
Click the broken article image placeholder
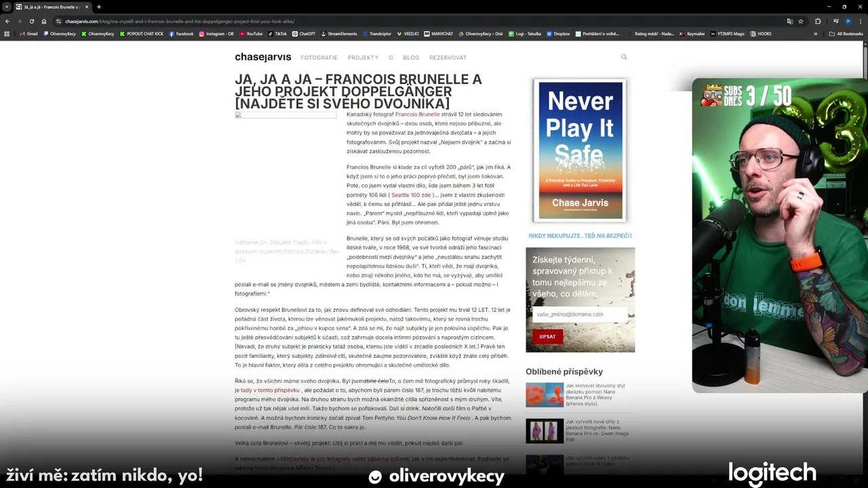285,115
